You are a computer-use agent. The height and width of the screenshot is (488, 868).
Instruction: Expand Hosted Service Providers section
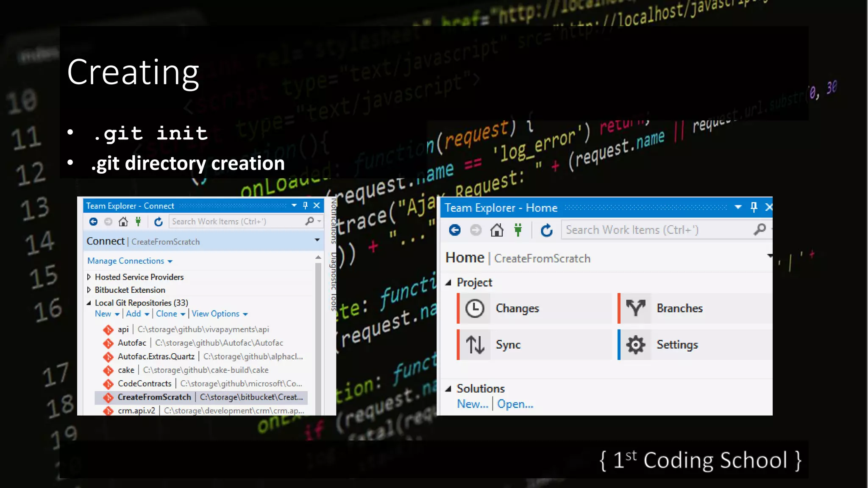coord(89,277)
